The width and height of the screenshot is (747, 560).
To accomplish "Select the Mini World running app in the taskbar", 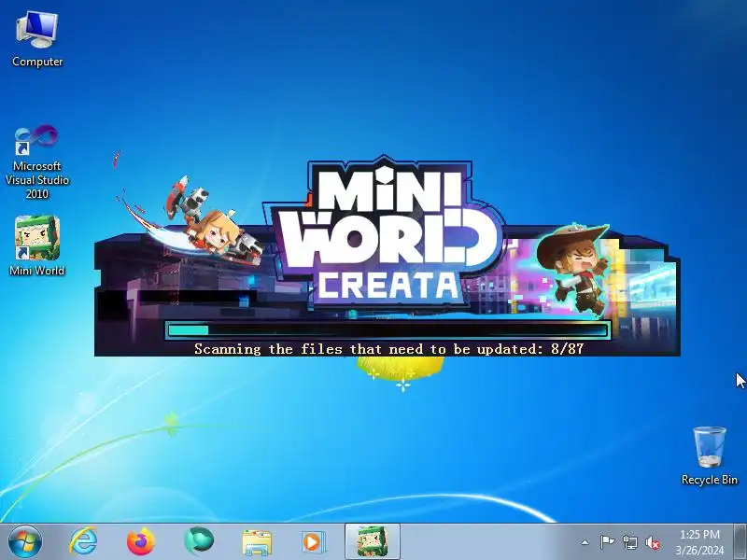I will [372, 542].
